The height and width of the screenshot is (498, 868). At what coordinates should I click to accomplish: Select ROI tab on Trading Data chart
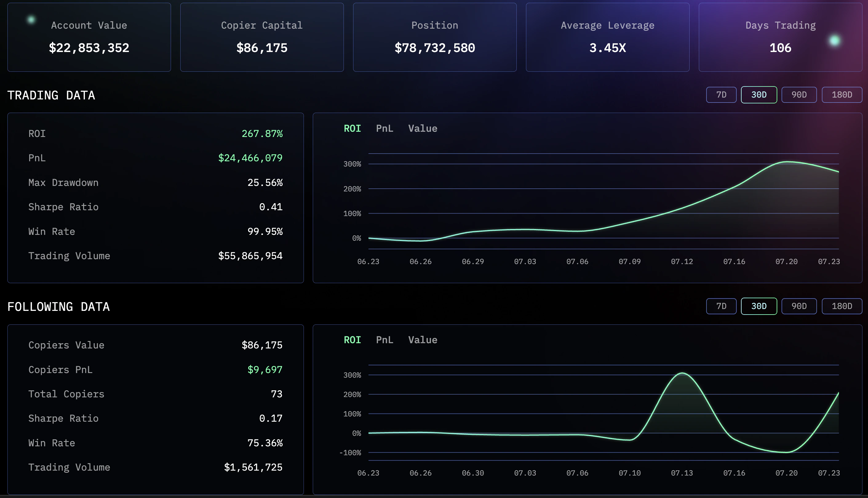pyautogui.click(x=352, y=128)
